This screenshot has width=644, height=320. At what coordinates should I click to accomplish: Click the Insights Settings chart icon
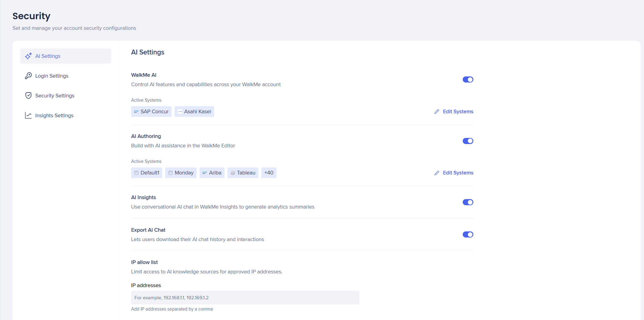(28, 115)
